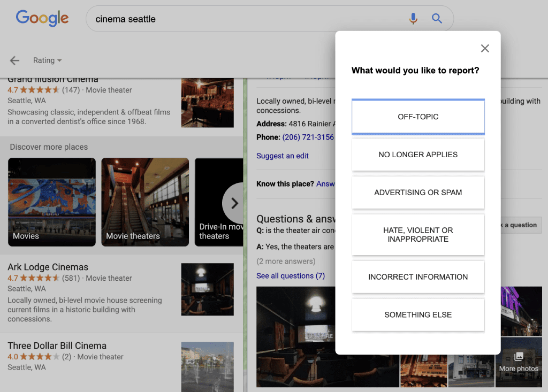
Task: Click the (2 more answers) text
Action: point(286,262)
